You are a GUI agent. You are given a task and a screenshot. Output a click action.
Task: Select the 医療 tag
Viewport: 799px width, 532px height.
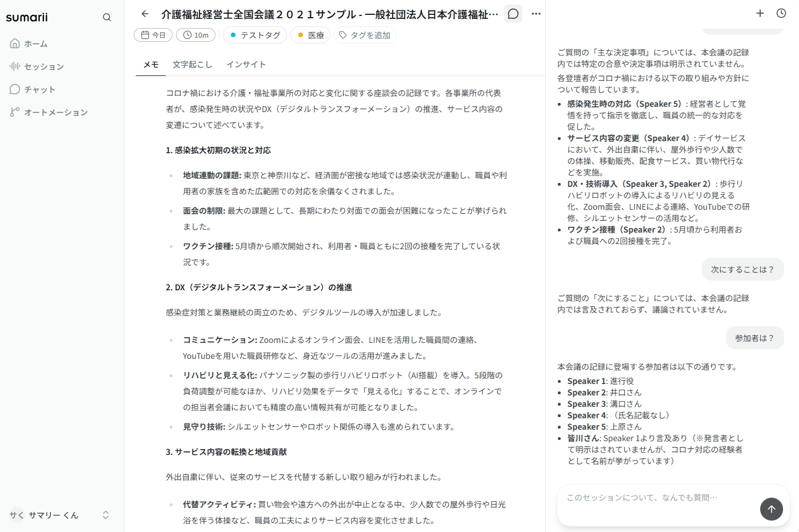point(311,35)
